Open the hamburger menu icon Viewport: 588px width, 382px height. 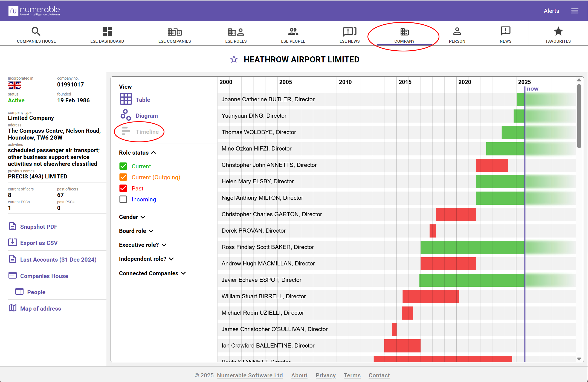[575, 11]
